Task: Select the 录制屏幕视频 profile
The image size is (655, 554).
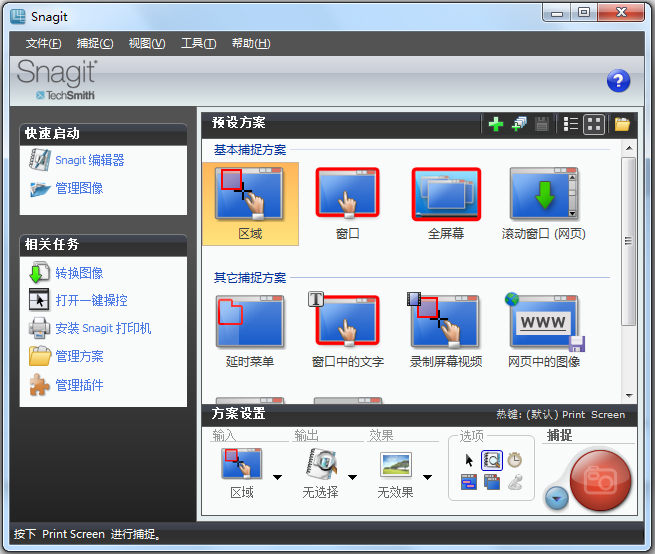Action: (x=446, y=331)
